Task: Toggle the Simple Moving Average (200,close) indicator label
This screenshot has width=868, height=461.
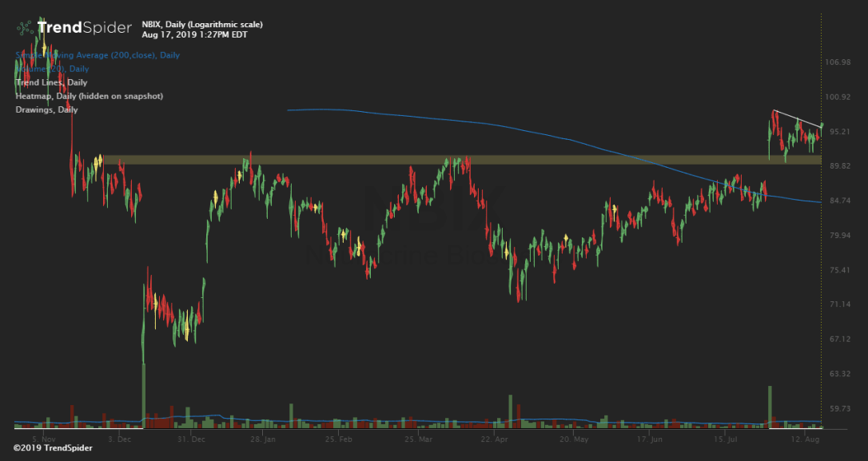Action: [98, 55]
